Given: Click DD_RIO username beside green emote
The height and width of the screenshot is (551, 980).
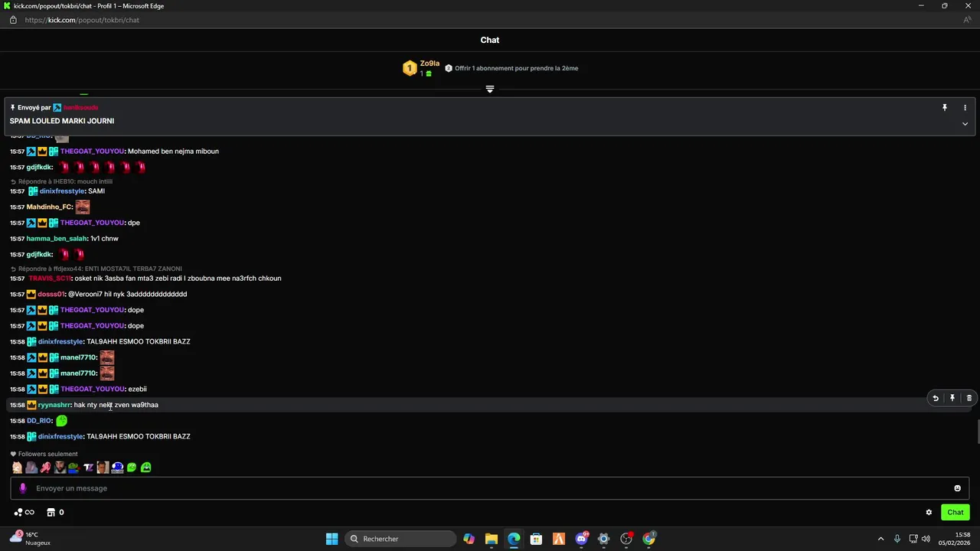Looking at the screenshot, I should [x=39, y=421].
